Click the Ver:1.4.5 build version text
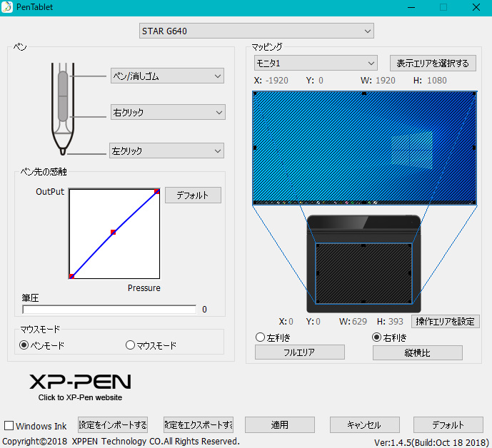 [431, 442]
